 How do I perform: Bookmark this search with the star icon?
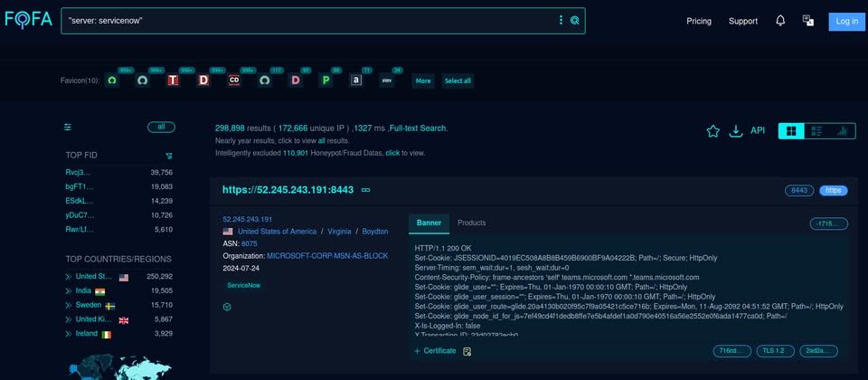point(713,131)
